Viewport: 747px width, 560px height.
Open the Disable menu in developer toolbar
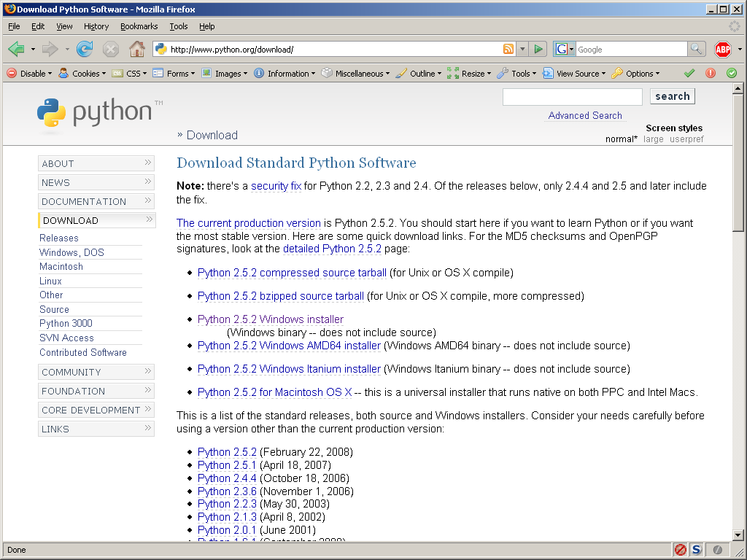click(29, 74)
